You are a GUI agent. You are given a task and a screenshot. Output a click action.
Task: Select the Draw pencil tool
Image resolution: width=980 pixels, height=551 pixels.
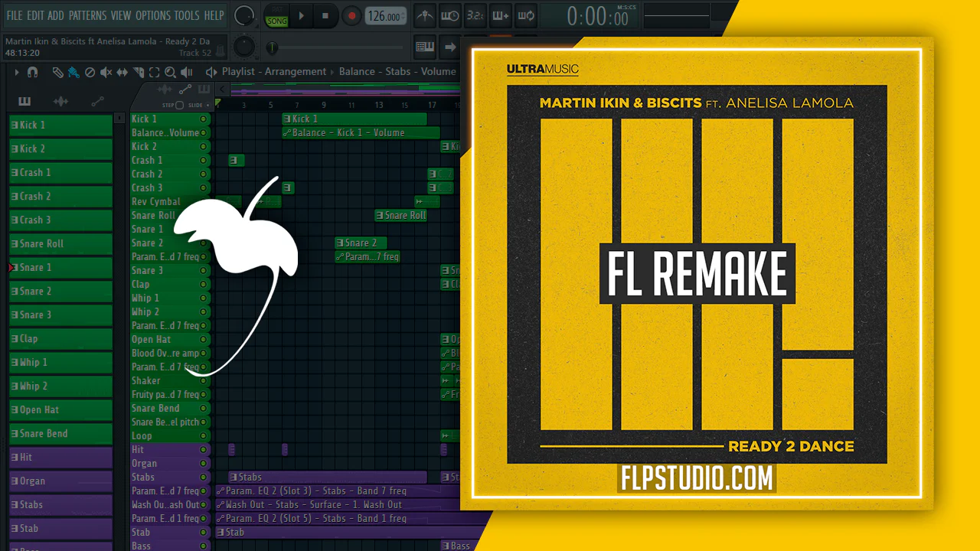pyautogui.click(x=57, y=72)
